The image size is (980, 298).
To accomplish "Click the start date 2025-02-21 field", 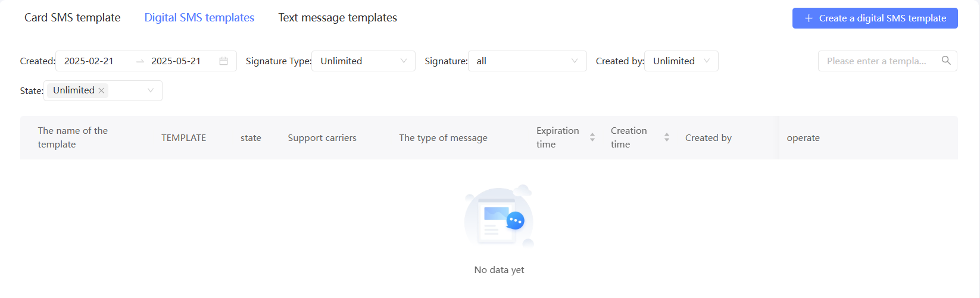I will coord(89,61).
